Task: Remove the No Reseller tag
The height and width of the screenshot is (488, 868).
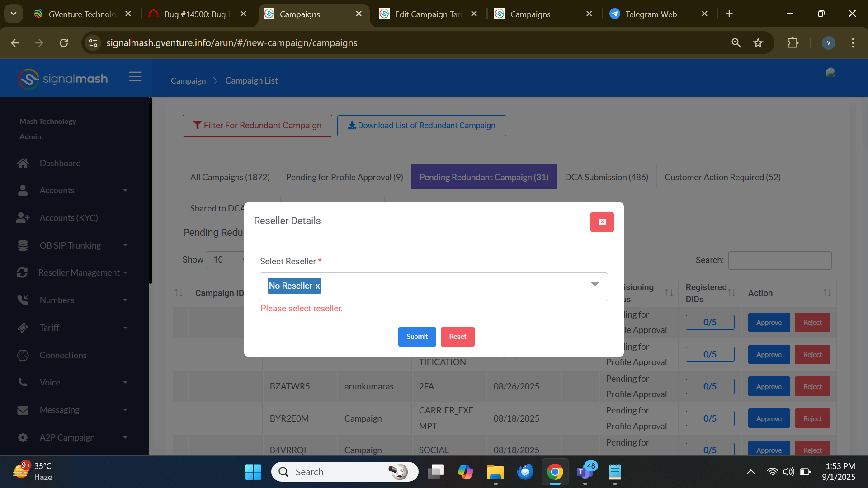Action: coord(317,286)
